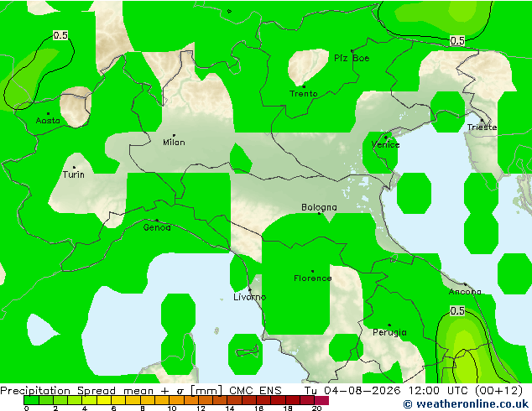Click the Aosta label on the map
Screen dimensions: 532x411
click(48, 121)
